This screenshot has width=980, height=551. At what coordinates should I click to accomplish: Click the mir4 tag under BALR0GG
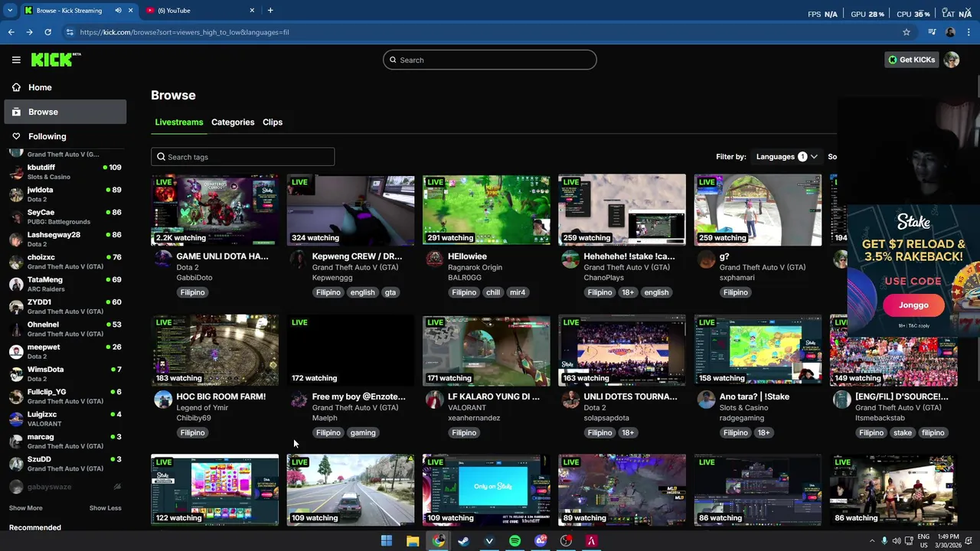click(x=518, y=292)
